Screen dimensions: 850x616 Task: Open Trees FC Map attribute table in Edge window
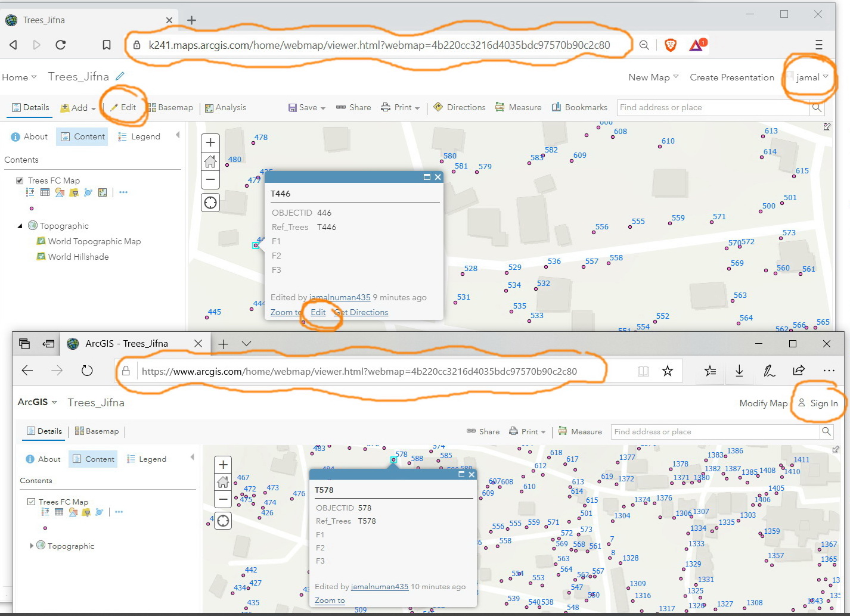click(59, 512)
